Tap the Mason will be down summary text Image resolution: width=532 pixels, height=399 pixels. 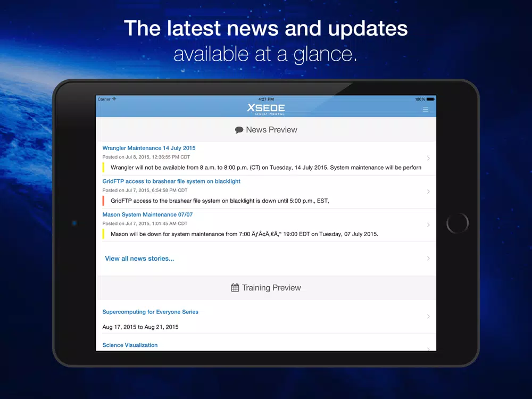click(x=244, y=234)
